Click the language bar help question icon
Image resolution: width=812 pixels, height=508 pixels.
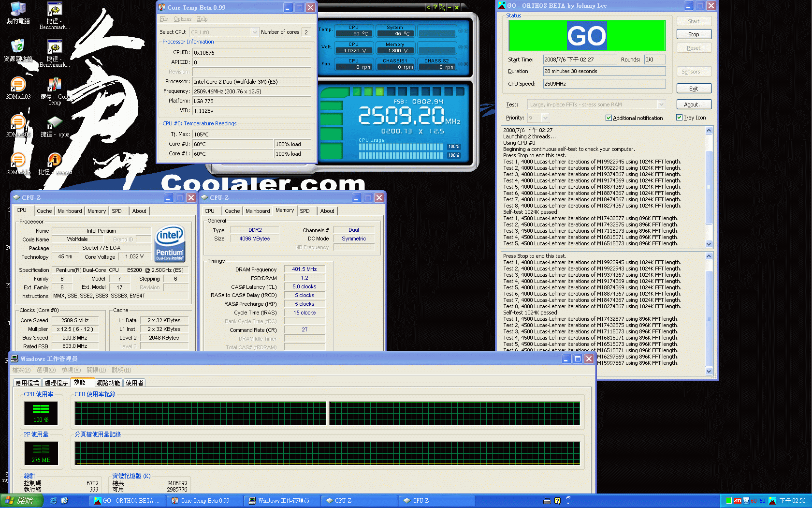point(558,501)
